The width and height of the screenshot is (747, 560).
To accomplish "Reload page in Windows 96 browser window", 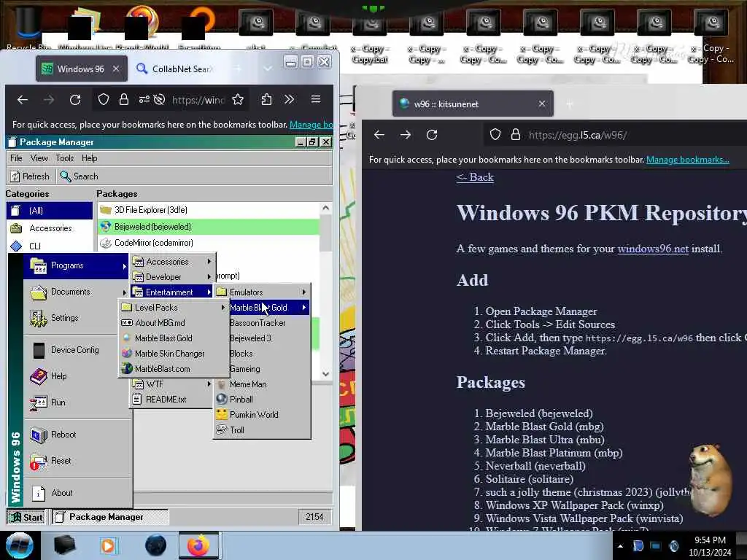I will coord(75,99).
